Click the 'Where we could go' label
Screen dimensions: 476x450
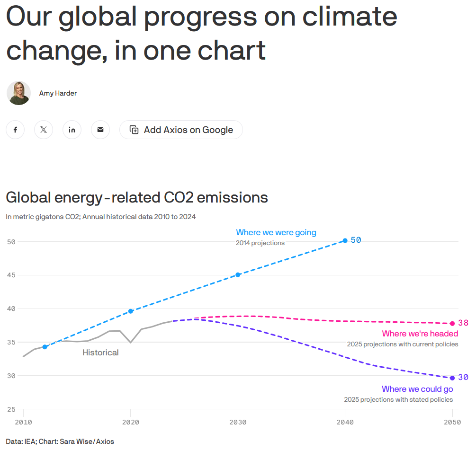point(417,389)
